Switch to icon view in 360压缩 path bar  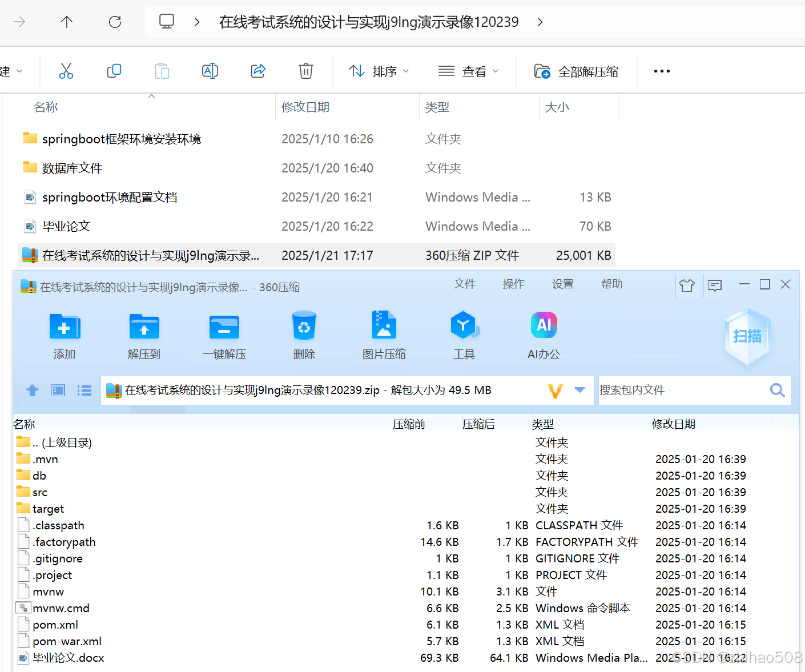pos(58,391)
